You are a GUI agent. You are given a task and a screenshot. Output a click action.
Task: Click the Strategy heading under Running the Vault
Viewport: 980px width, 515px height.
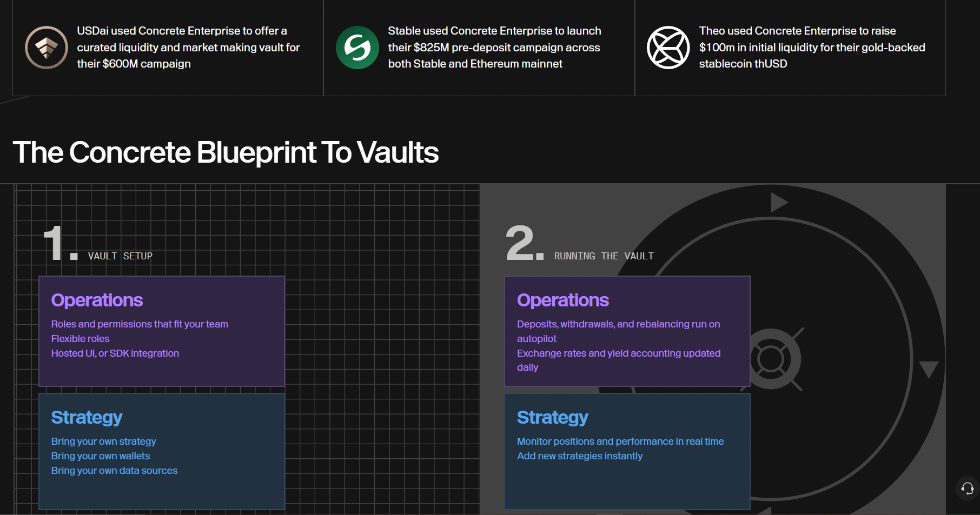552,418
